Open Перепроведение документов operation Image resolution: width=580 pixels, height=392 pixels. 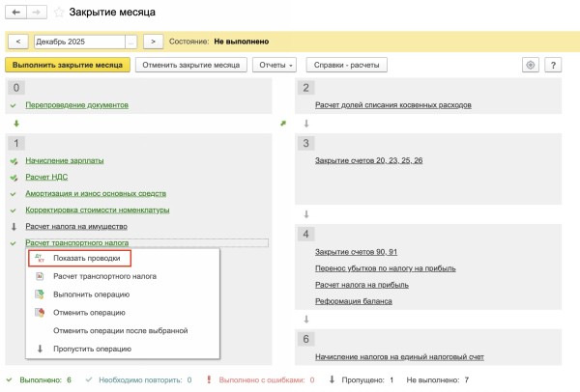77,105
